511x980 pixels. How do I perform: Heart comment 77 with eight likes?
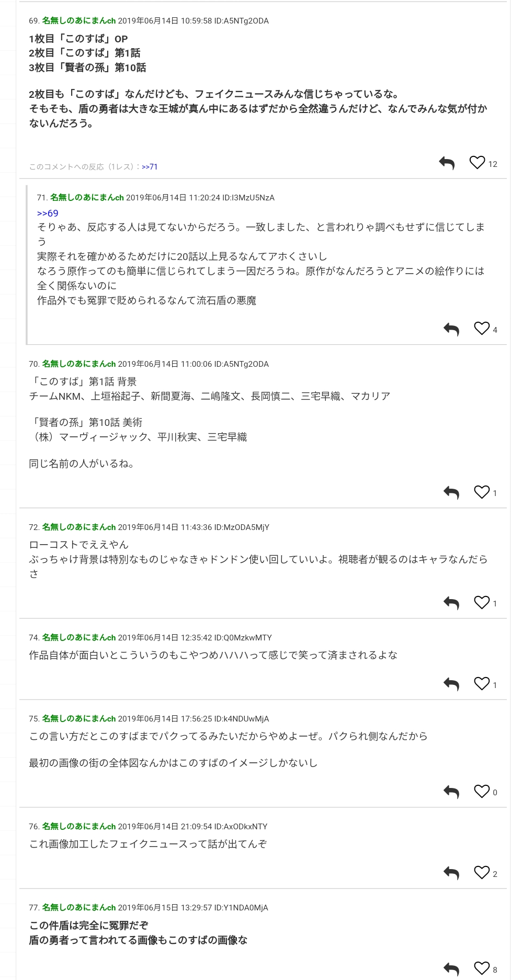482,968
